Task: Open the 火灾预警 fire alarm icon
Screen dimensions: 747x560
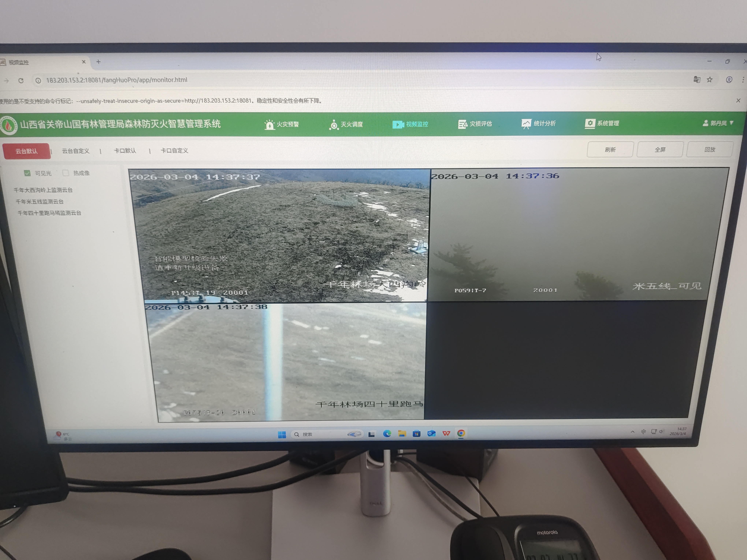Action: point(270,125)
